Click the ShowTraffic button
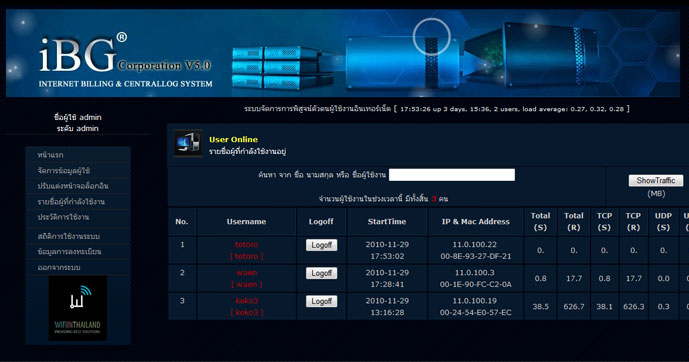The width and height of the screenshot is (689, 362). (x=656, y=181)
